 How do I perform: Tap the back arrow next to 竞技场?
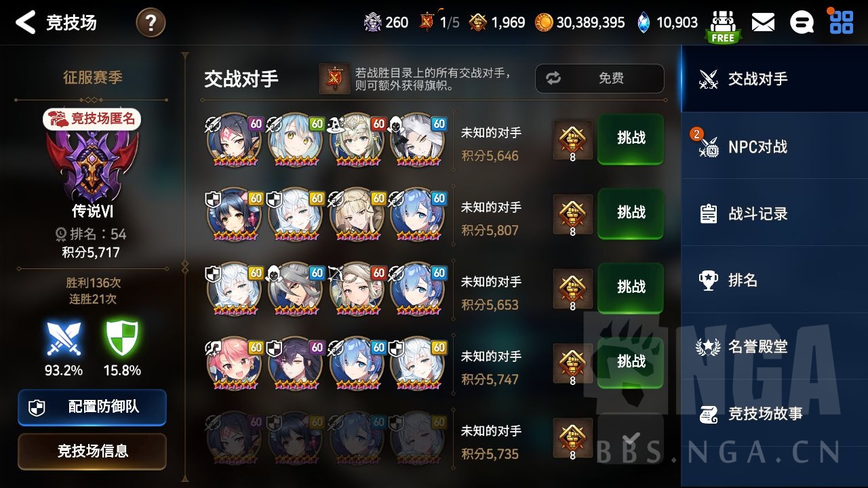(x=25, y=22)
